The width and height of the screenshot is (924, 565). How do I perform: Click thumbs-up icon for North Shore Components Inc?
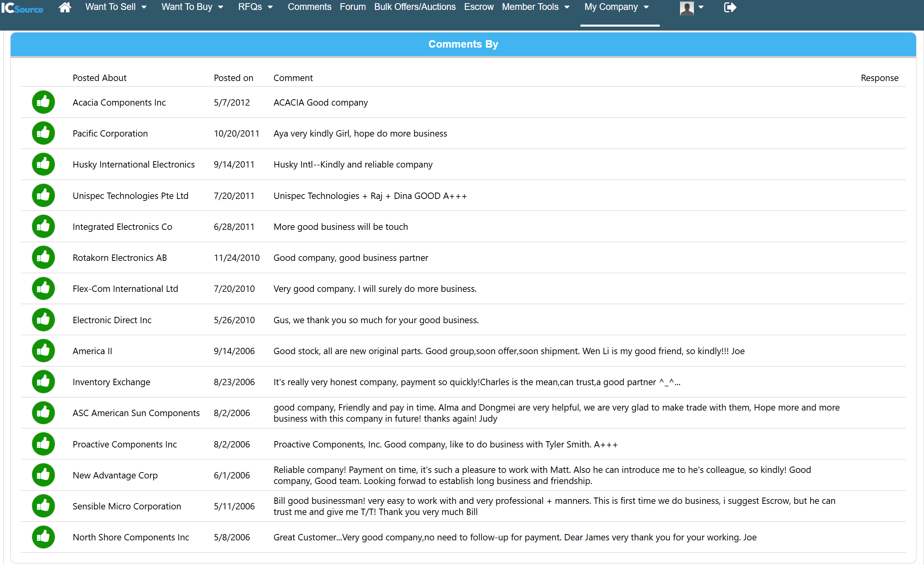(x=43, y=537)
